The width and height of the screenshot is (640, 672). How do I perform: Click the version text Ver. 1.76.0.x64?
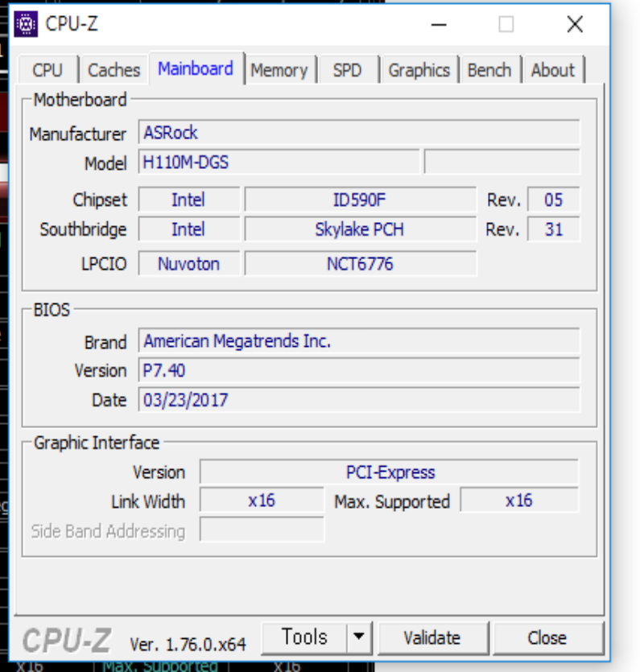pyautogui.click(x=188, y=644)
